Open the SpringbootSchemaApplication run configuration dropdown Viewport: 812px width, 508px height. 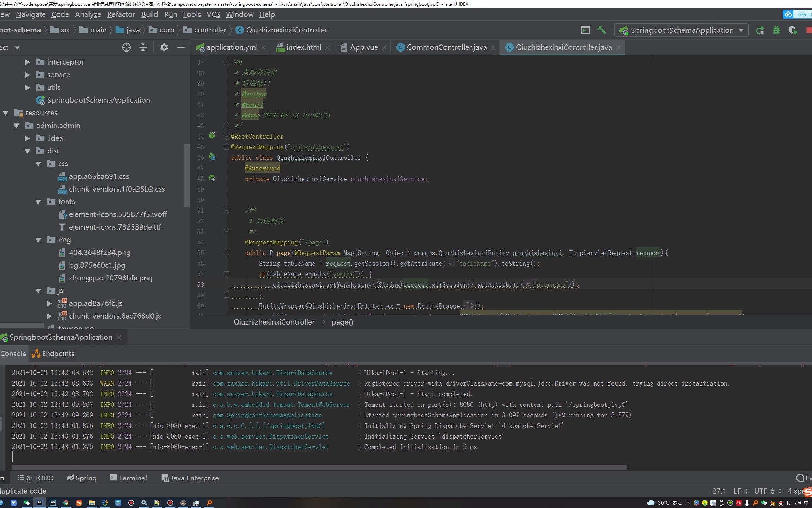click(741, 30)
